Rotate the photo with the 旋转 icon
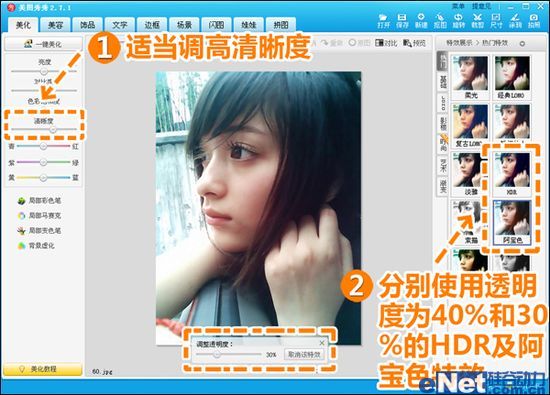This screenshot has height=395, width=550. (x=458, y=21)
